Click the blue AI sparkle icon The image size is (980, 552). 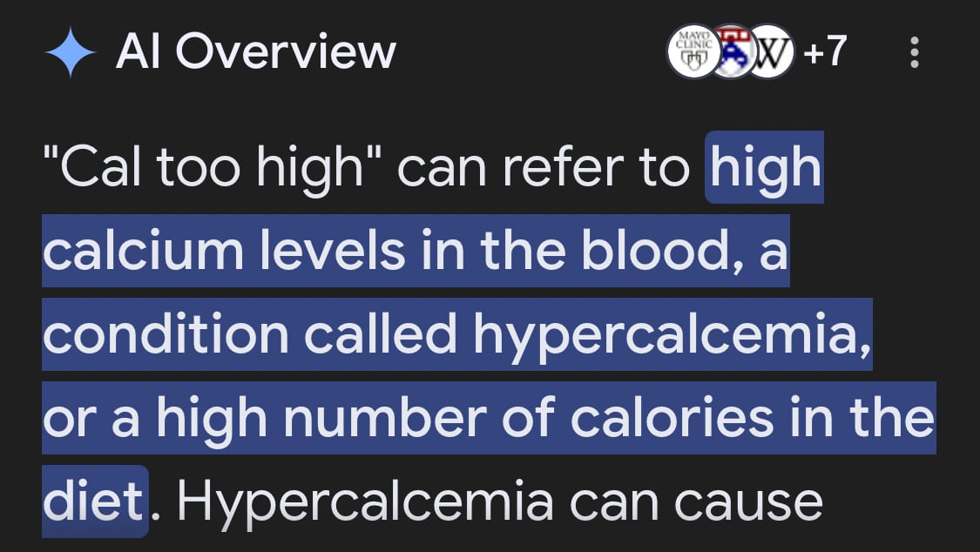pos(70,52)
